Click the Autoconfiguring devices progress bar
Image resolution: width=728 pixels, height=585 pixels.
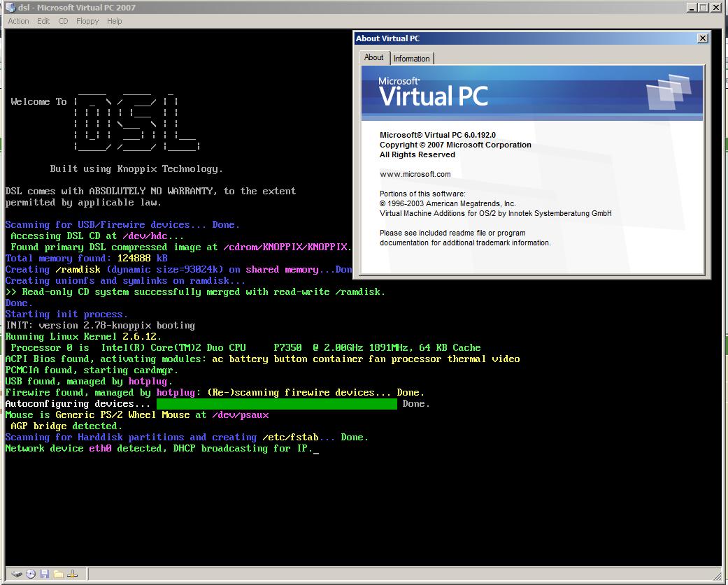tap(276, 403)
